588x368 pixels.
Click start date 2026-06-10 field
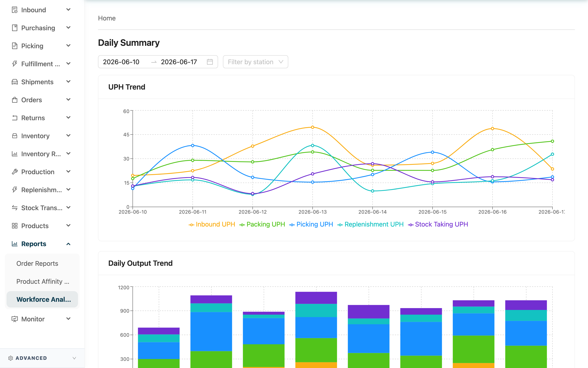click(121, 62)
